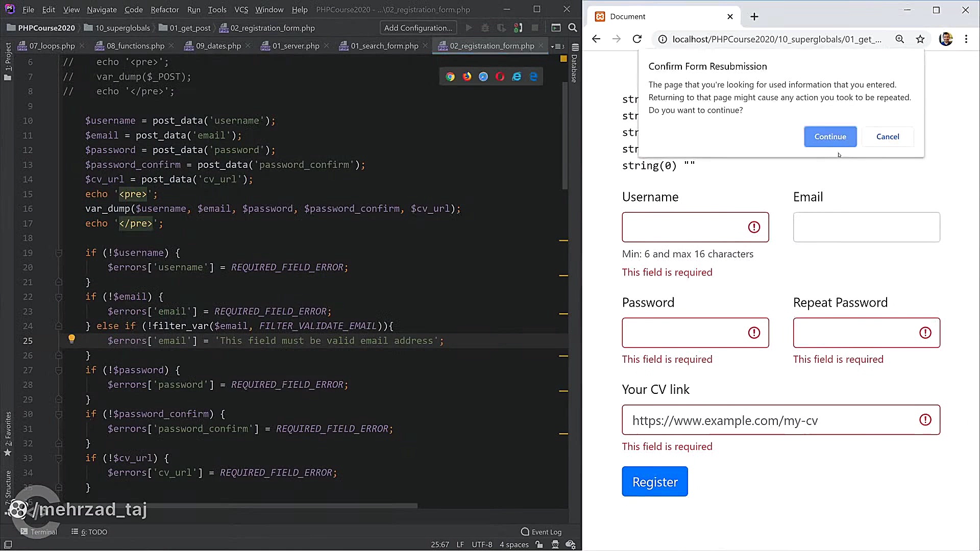Open the page in Firefox browser

point(467,76)
